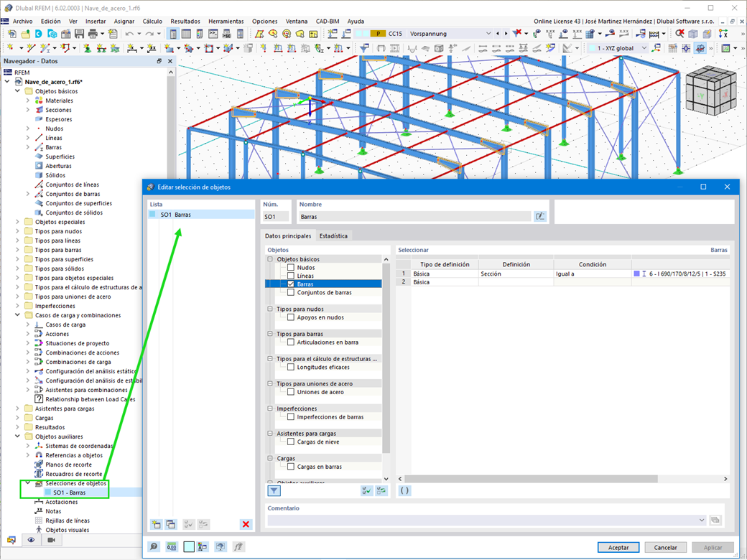
Task: Toggle the Tables panel icon in toolbar
Action: coord(186,34)
